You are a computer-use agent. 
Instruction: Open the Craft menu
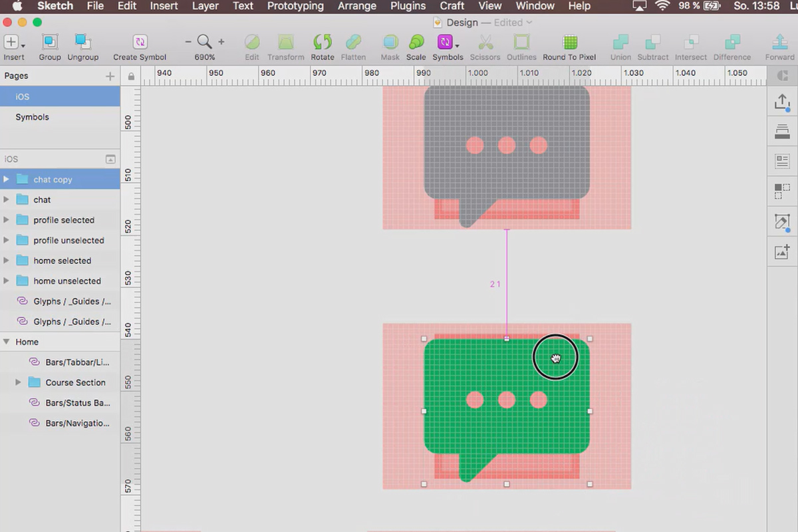tap(452, 6)
